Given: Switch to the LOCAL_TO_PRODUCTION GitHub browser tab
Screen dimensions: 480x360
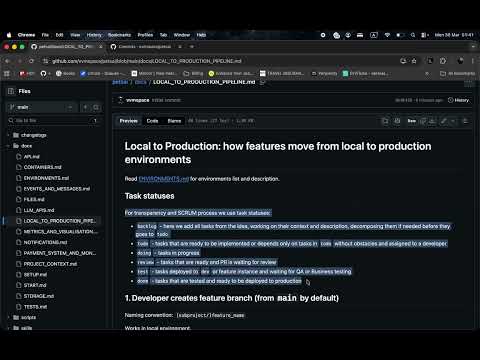Looking at the screenshot, I should click(66, 47).
